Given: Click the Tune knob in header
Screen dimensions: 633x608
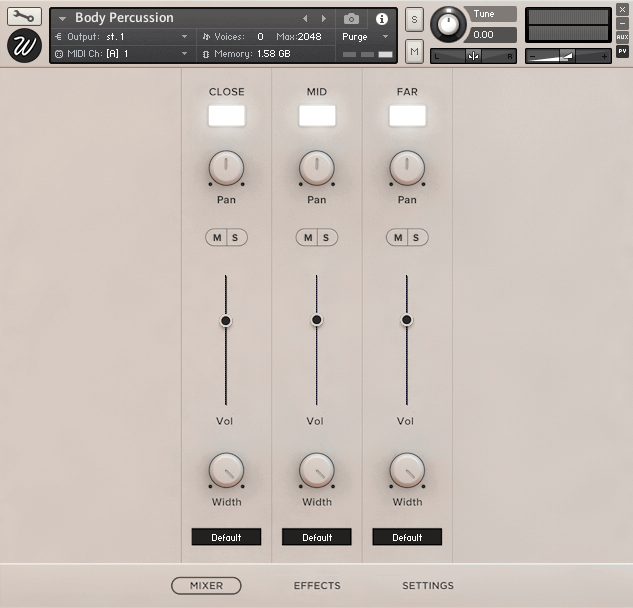Looking at the screenshot, I should pos(449,23).
